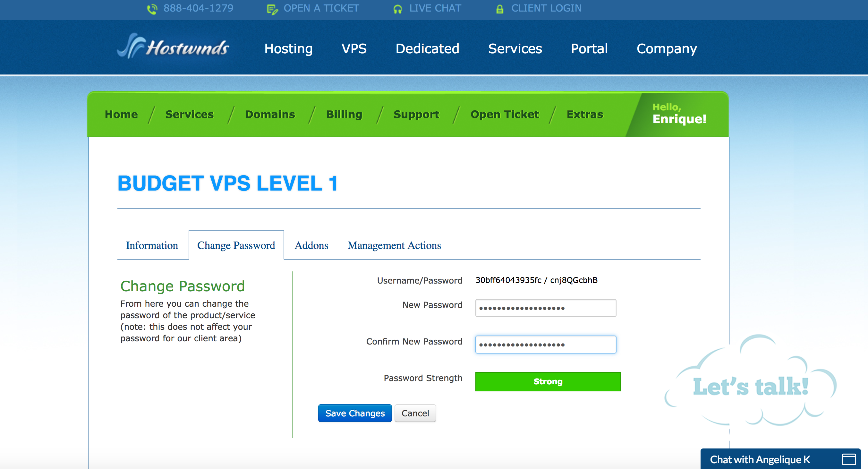
Task: Open the Dedicated menu
Action: [427, 49]
